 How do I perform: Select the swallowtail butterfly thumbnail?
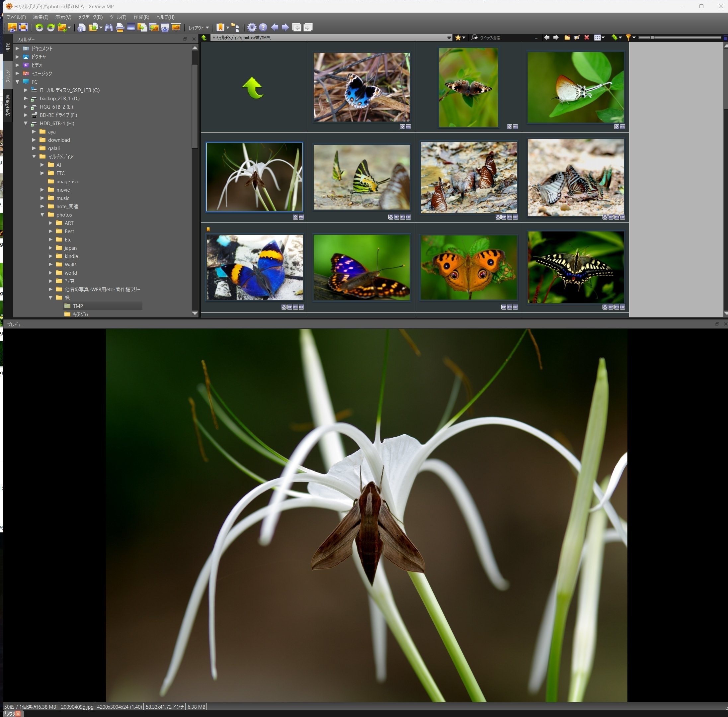(575, 267)
